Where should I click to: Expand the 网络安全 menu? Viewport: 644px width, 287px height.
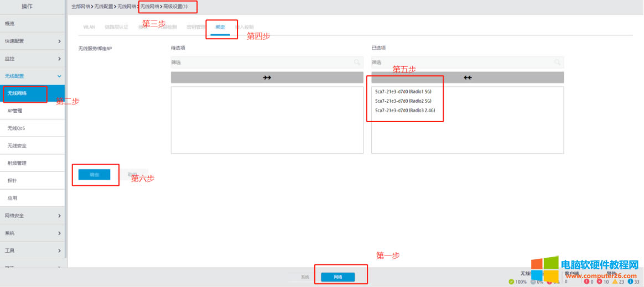point(32,216)
